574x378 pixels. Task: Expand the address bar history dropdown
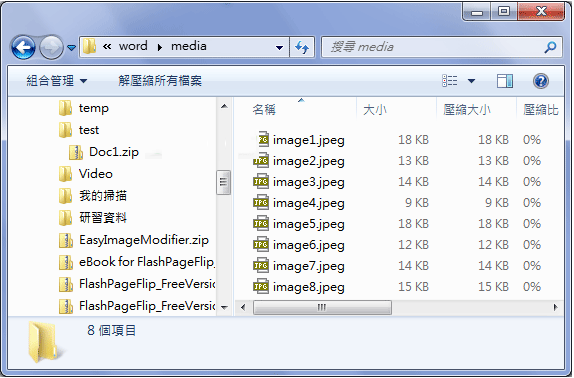click(279, 47)
